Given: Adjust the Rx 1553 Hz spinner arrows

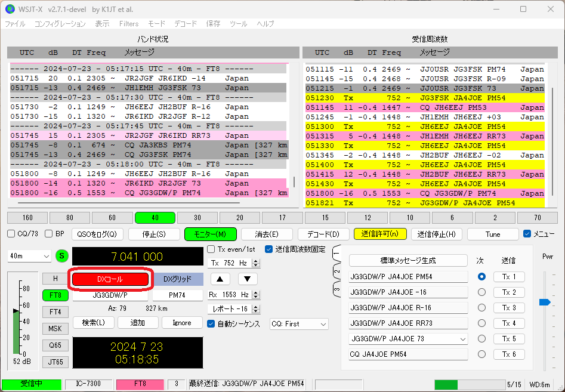Looking at the screenshot, I should 256,295.
